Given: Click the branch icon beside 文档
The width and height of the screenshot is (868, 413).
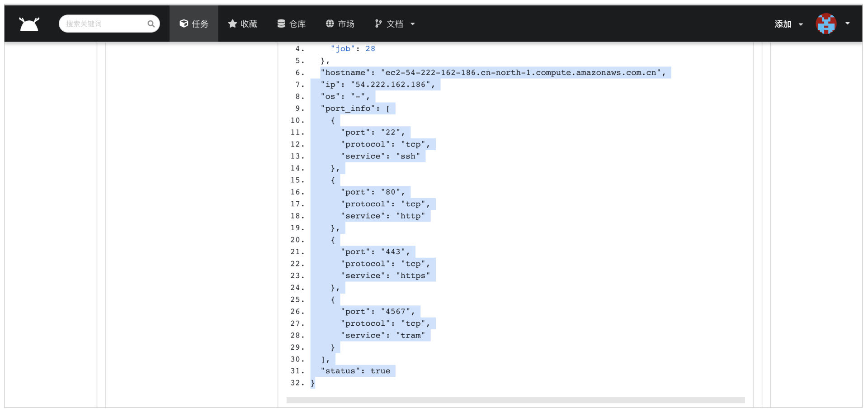Looking at the screenshot, I should [378, 24].
